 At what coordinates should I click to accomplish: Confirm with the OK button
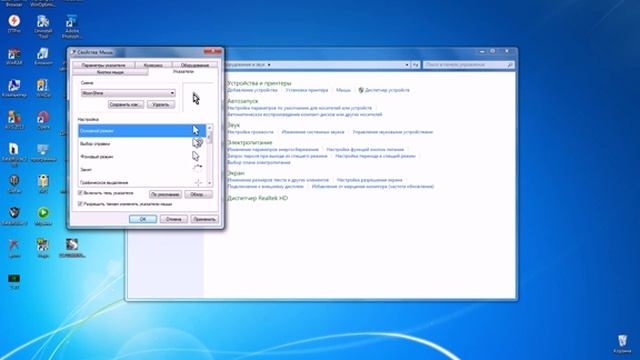(143, 219)
